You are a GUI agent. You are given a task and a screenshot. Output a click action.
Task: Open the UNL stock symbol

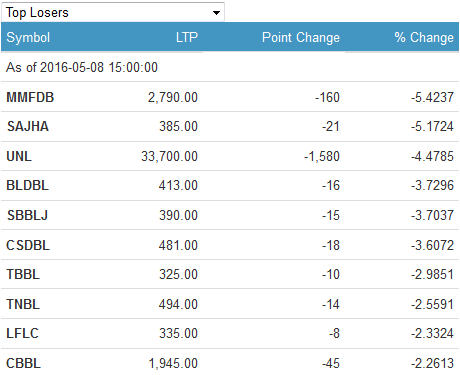[19, 156]
